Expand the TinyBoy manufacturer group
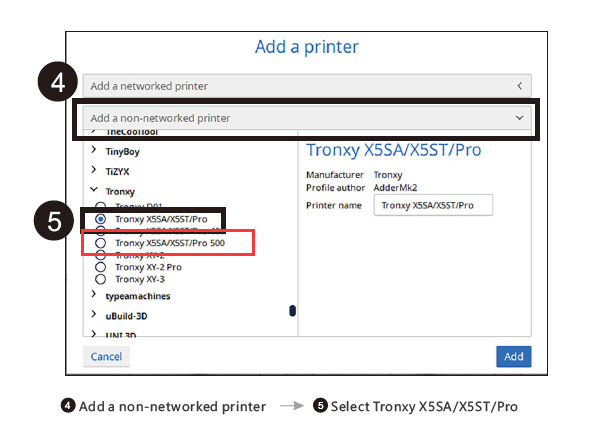 tap(94, 150)
